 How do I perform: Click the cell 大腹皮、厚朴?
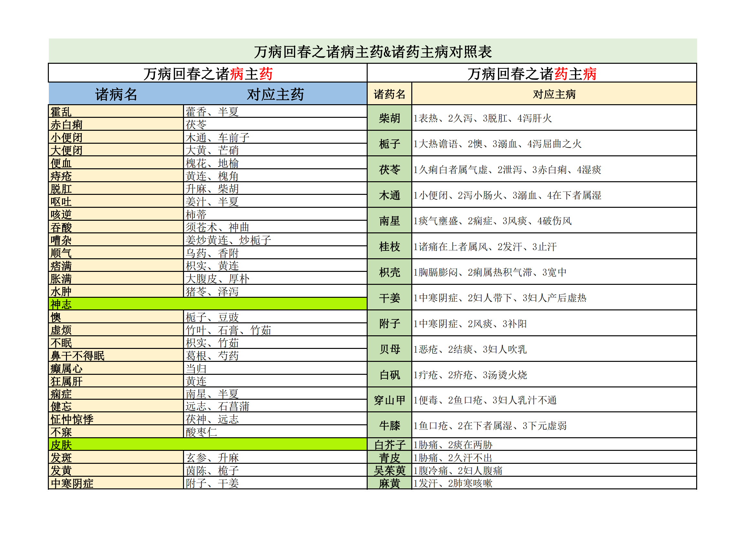pyautogui.click(x=275, y=279)
